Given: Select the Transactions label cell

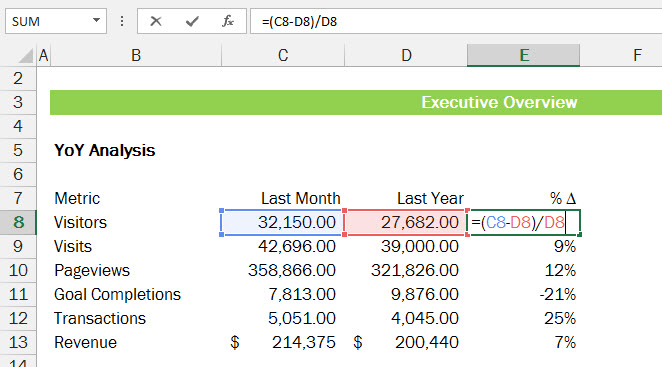Looking at the screenshot, I should tap(136, 318).
